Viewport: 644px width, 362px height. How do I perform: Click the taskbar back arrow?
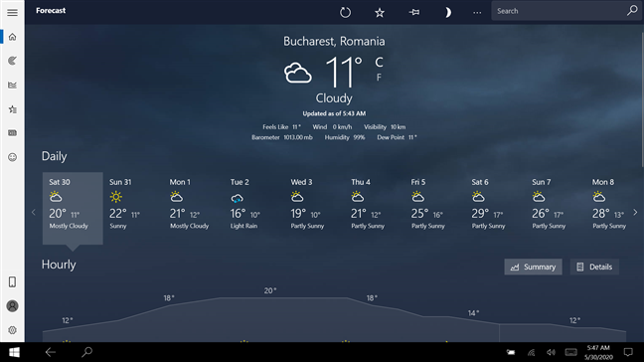pos(50,352)
